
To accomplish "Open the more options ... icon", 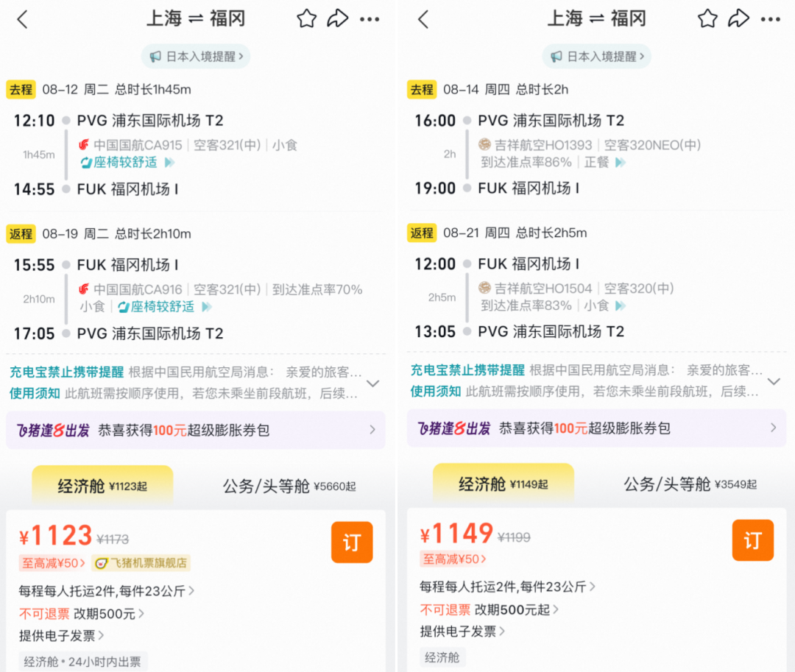I will (370, 18).
